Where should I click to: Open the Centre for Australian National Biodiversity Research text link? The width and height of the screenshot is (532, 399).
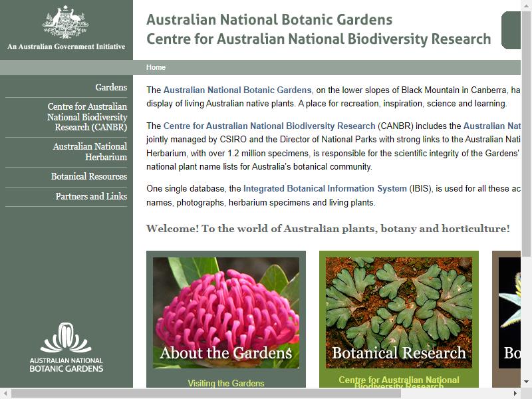269,126
